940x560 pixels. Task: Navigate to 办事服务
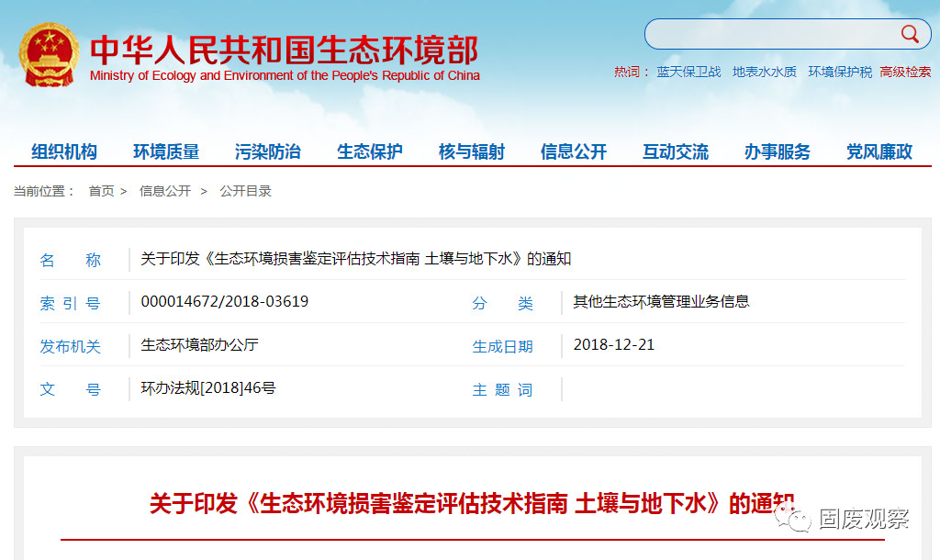click(x=778, y=152)
